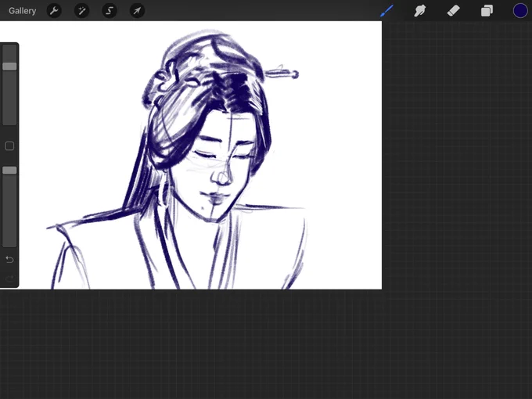532x399 pixels.
Task: Open the Actions wrench menu
Action: 54,11
